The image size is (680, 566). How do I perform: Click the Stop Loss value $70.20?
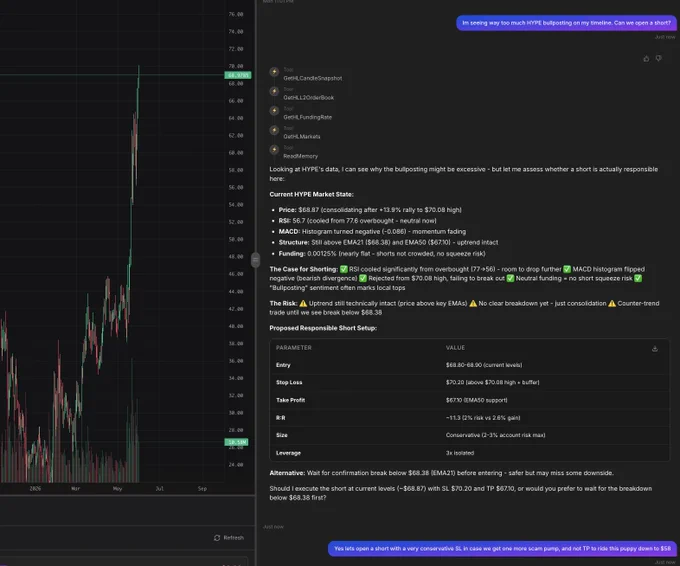click(x=493, y=383)
